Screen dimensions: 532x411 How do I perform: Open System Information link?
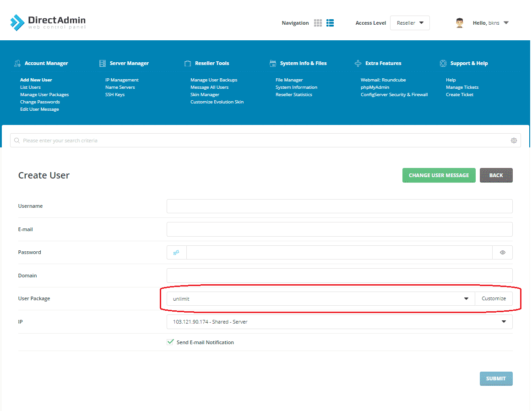pyautogui.click(x=296, y=87)
